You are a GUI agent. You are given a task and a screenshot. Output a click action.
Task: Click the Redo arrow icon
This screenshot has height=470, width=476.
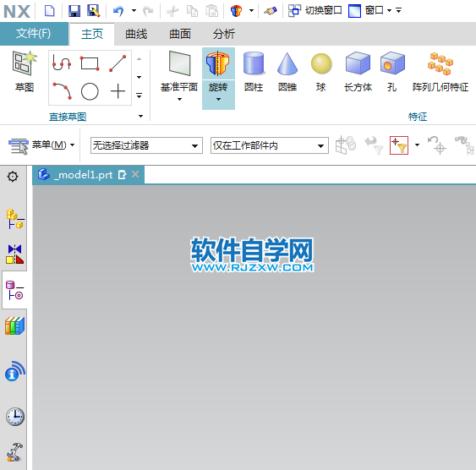point(148,11)
